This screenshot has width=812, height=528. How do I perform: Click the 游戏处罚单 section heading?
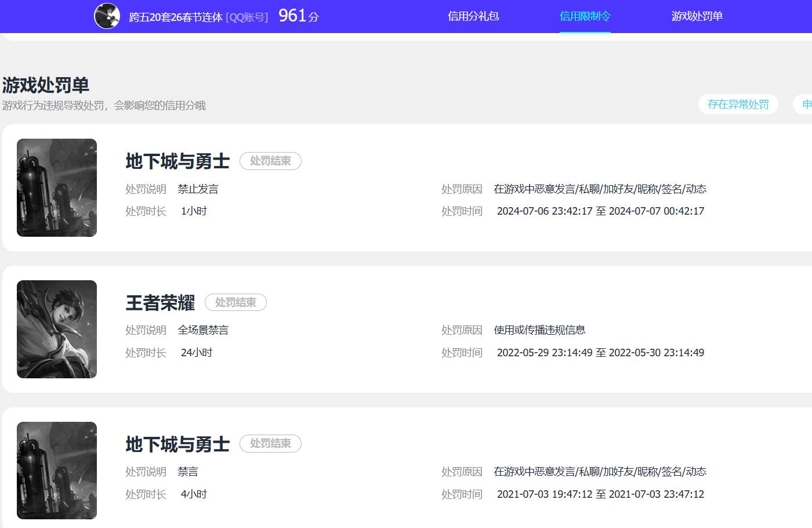click(x=46, y=85)
